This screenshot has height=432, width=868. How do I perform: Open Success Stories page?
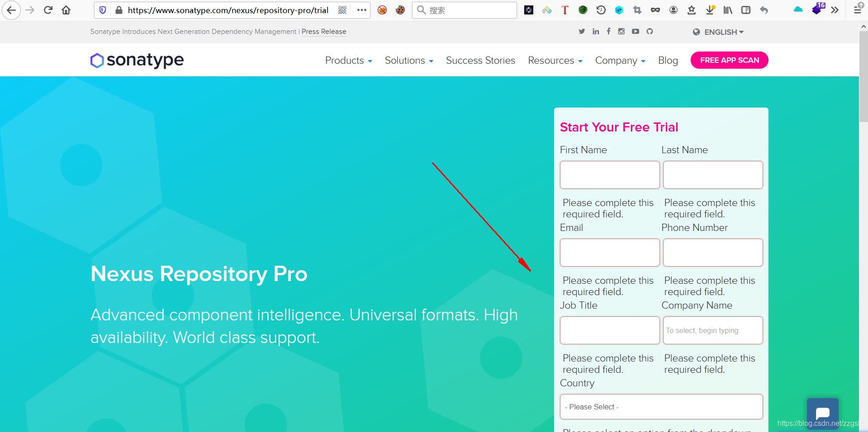pyautogui.click(x=480, y=61)
